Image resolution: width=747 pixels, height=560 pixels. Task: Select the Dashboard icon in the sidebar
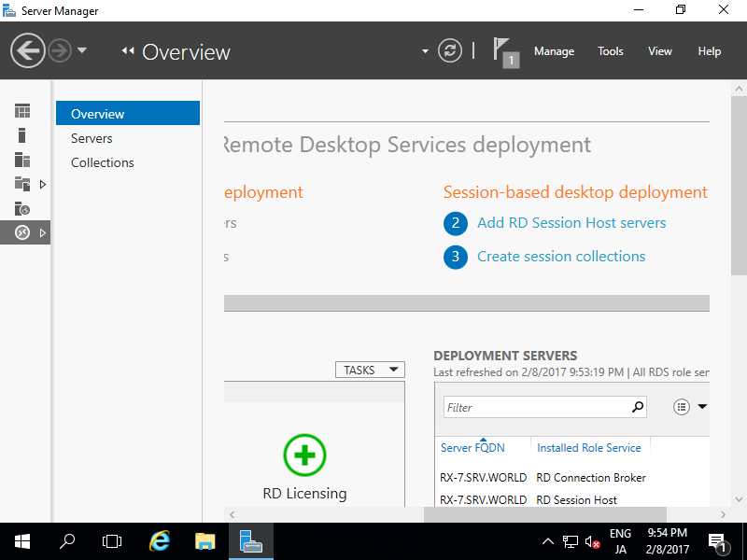(x=22, y=111)
